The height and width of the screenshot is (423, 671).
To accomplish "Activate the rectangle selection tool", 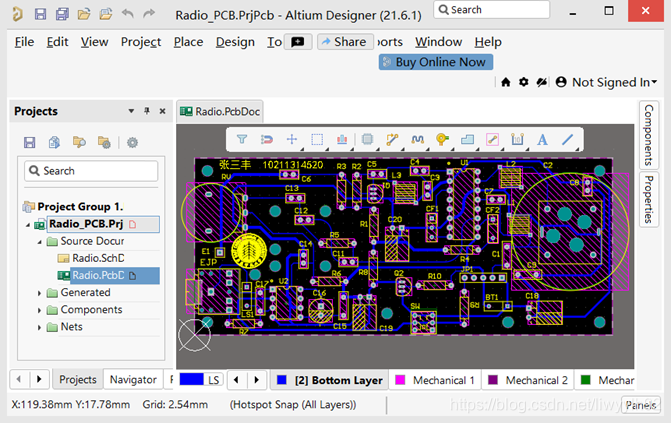I will pyautogui.click(x=317, y=140).
